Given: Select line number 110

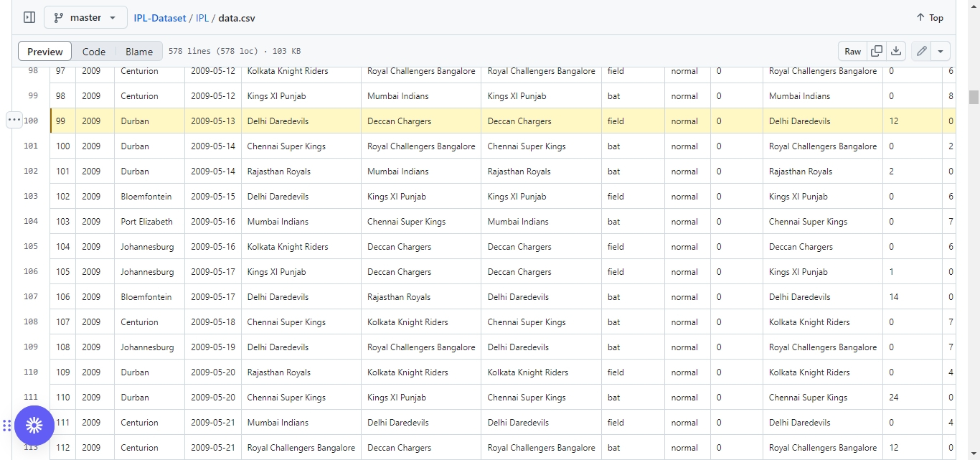Looking at the screenshot, I should (x=31, y=372).
